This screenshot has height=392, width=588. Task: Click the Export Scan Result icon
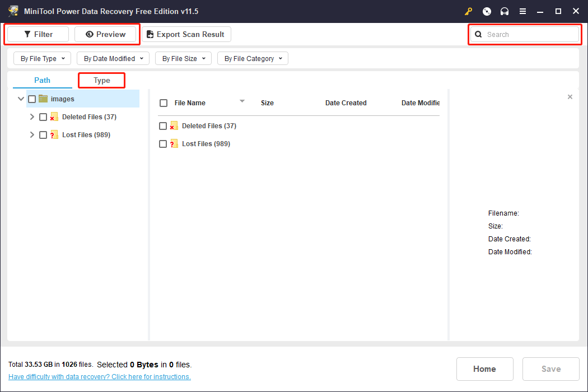150,34
